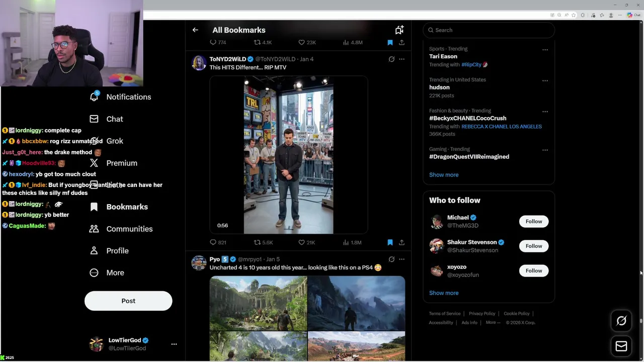Open Ads info footer link
This screenshot has height=362, width=644.
pyautogui.click(x=469, y=323)
